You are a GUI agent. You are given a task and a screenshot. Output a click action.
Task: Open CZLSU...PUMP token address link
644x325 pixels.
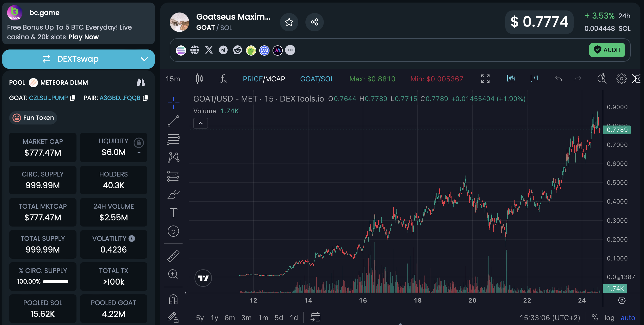48,98
